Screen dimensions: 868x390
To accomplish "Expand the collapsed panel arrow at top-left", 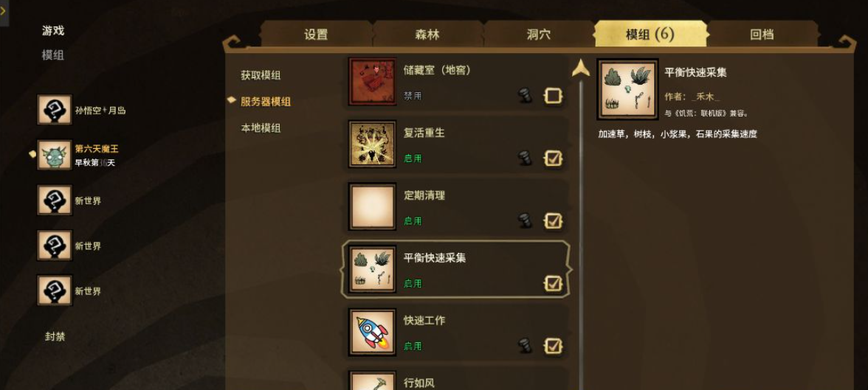I will pos(3,12).
